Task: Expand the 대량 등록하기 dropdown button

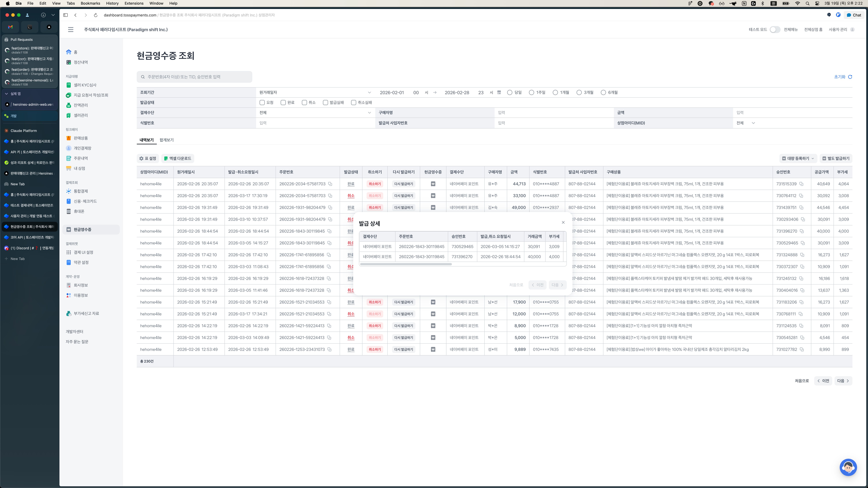Action: point(798,158)
